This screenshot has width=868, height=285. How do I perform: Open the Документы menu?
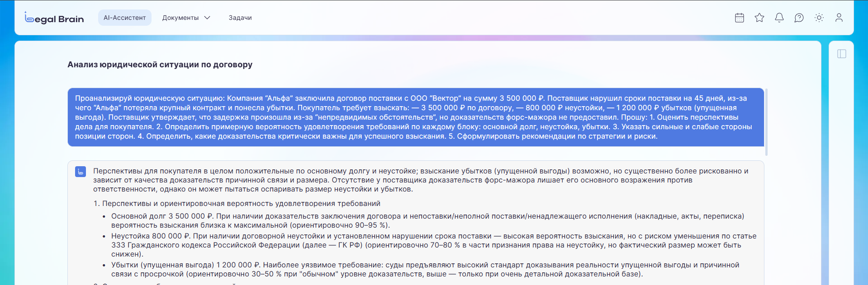[x=180, y=18]
